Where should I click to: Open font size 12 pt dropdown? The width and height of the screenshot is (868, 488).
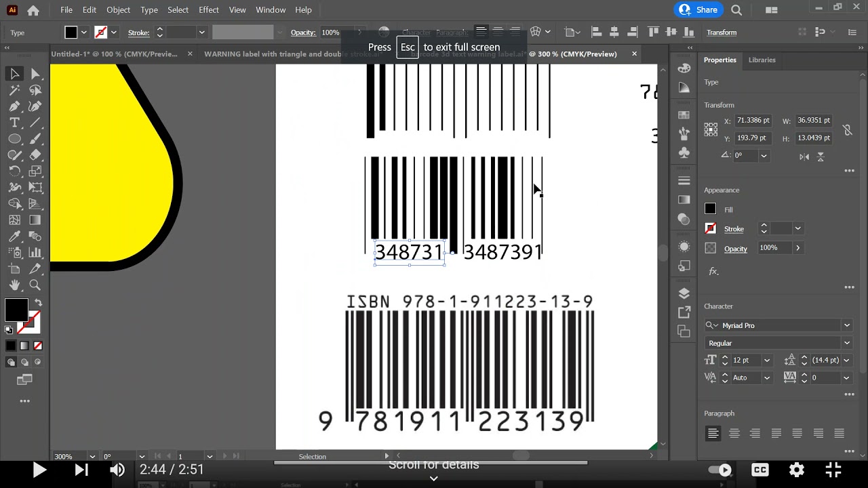tap(767, 360)
